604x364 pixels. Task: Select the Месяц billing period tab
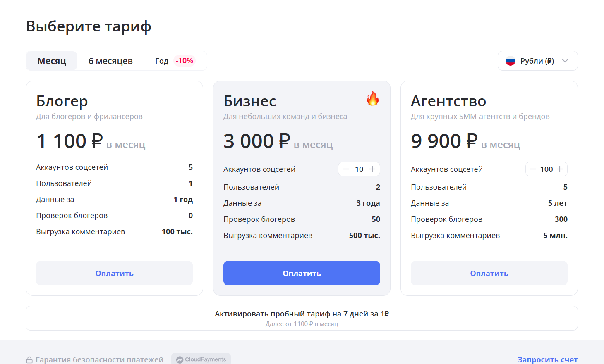pos(51,61)
